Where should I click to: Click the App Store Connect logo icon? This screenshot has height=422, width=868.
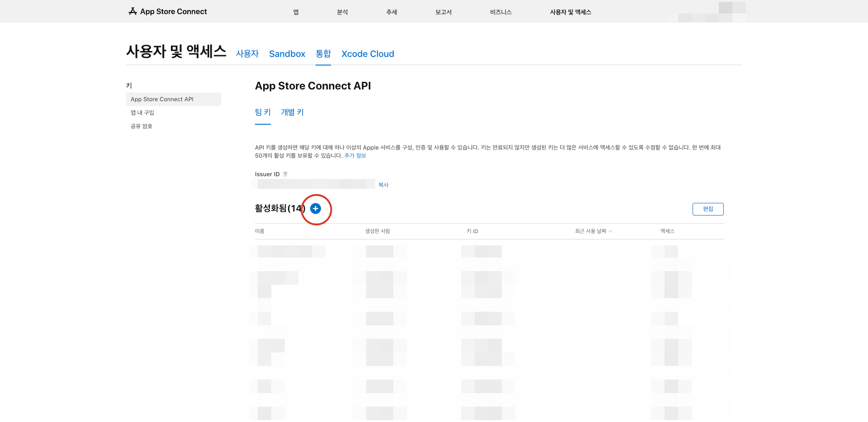click(132, 11)
